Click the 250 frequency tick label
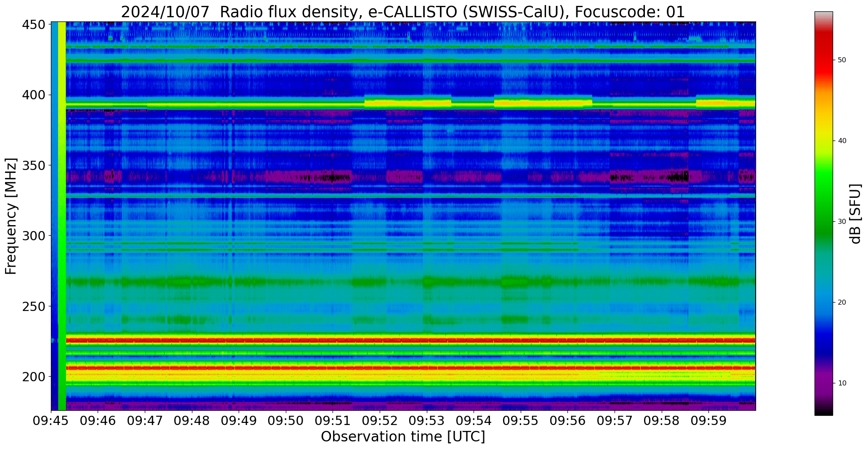The height and width of the screenshot is (449, 868). tap(34, 306)
